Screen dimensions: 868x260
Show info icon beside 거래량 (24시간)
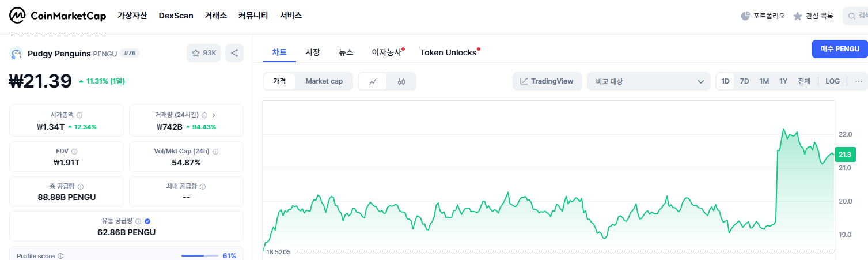pyautogui.click(x=204, y=115)
